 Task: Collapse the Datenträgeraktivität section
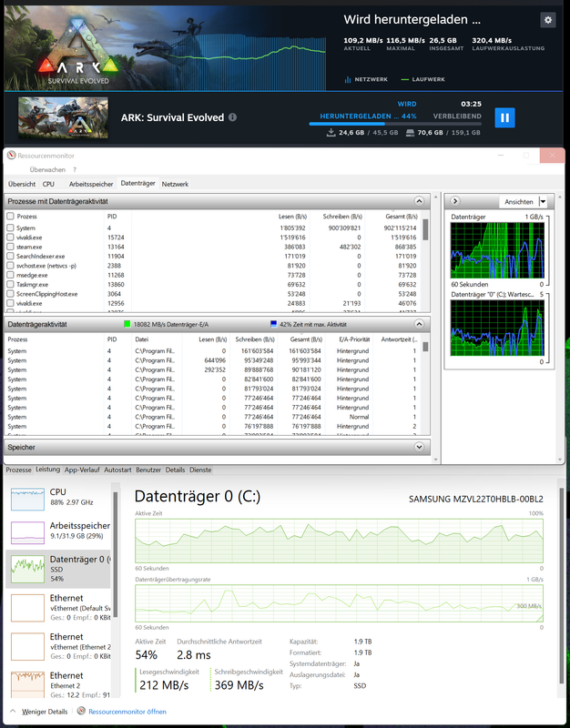[x=419, y=324]
